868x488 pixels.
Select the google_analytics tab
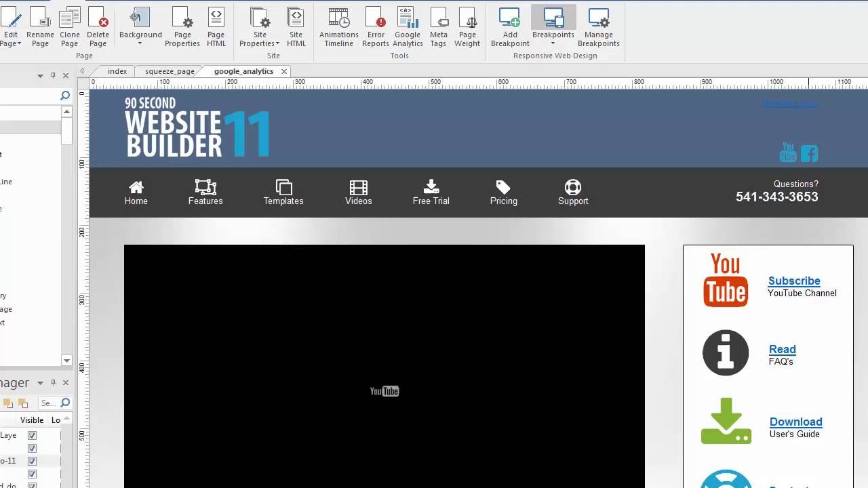243,71
